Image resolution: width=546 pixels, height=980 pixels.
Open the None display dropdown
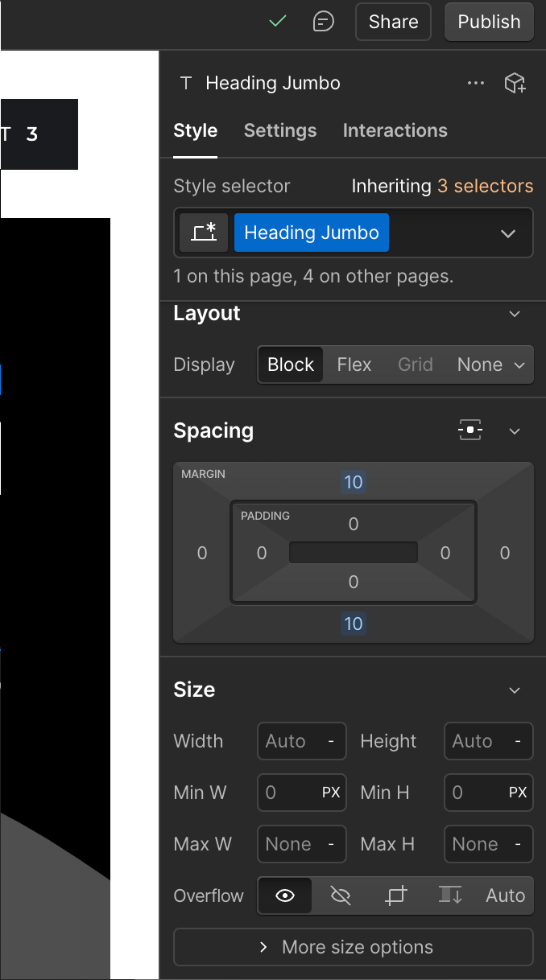pyautogui.click(x=490, y=364)
